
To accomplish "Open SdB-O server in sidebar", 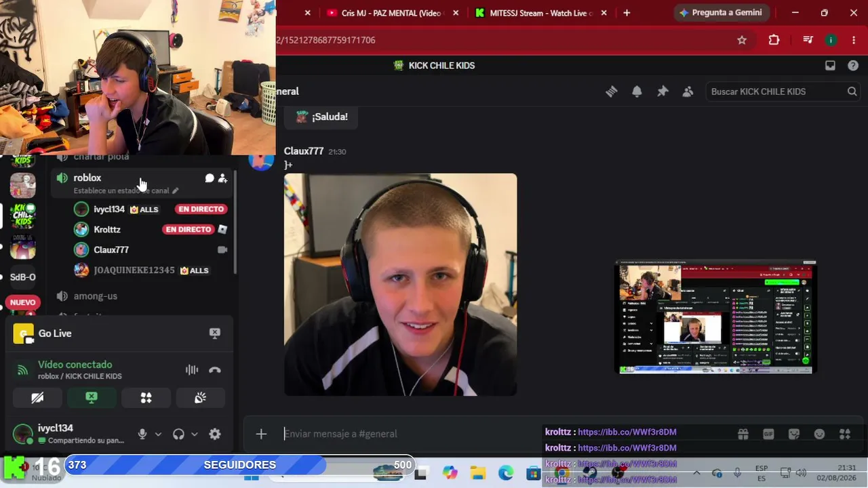I will pos(22,277).
